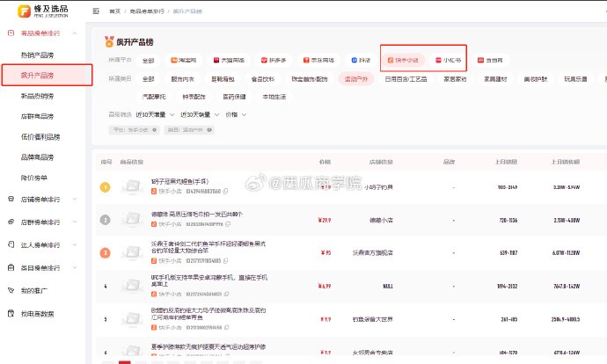607x364 pixels.
Task: Filter platform by 天猫商城
Action: click(x=229, y=61)
